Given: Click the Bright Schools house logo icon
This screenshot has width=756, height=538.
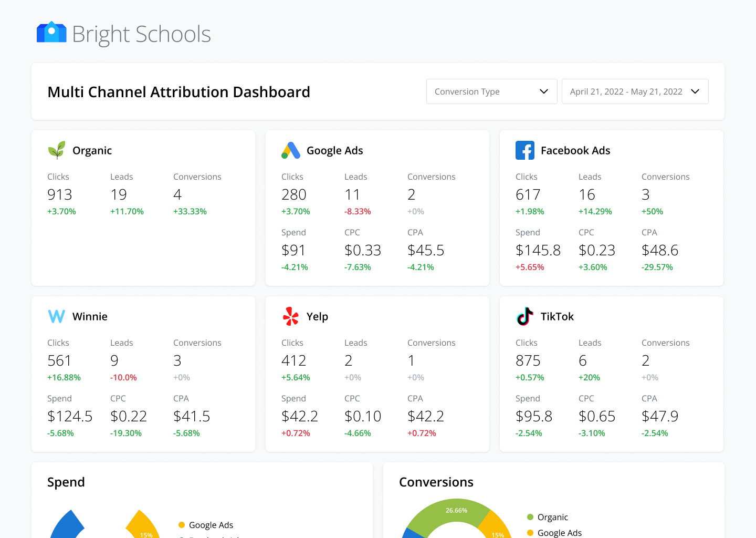Looking at the screenshot, I should click(x=51, y=32).
